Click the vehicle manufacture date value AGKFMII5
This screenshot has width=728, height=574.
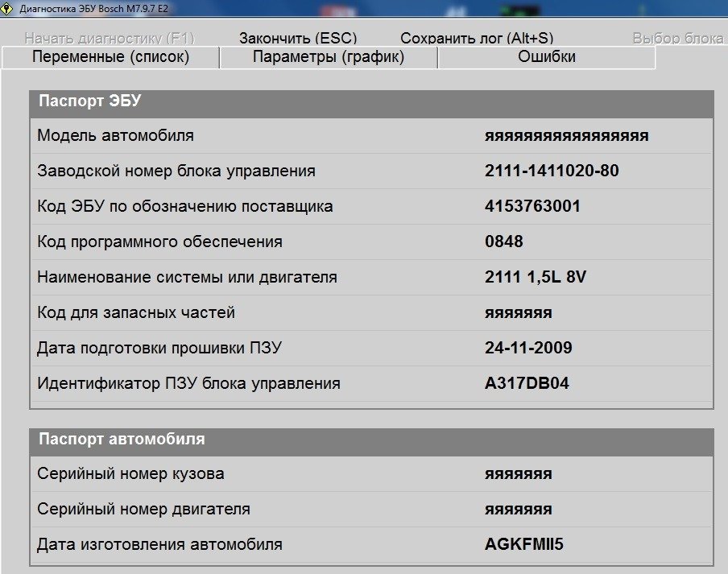click(x=524, y=544)
